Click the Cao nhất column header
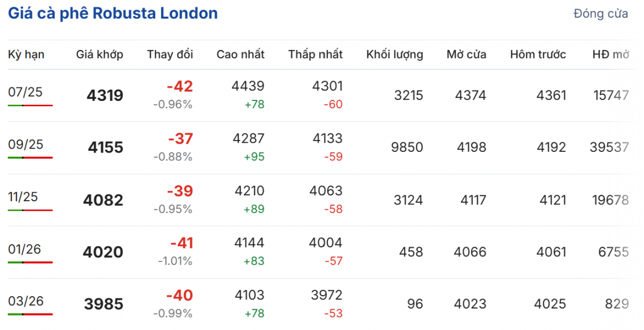Viewport: 644px width, 330px height. click(x=240, y=54)
